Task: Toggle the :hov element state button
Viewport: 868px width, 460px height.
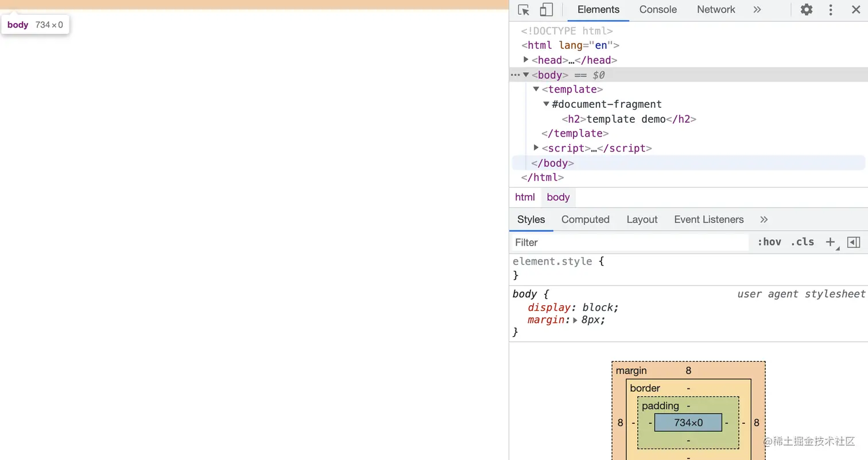Action: pyautogui.click(x=769, y=242)
